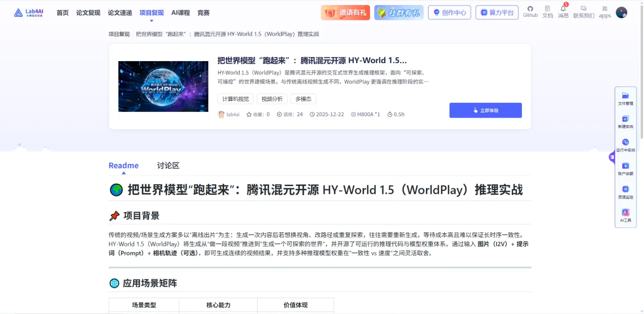
Task: Select the 项目复现 menu item
Action: pos(151,13)
